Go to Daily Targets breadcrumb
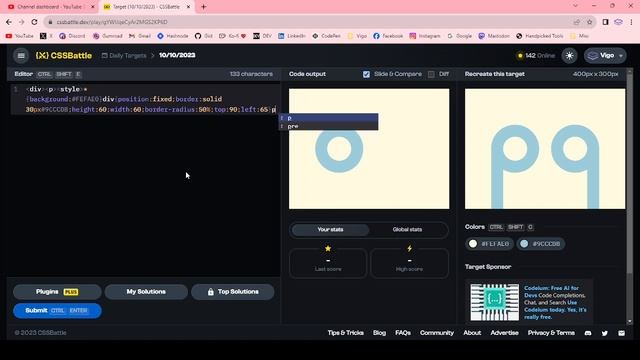The image size is (640, 360). (x=124, y=56)
